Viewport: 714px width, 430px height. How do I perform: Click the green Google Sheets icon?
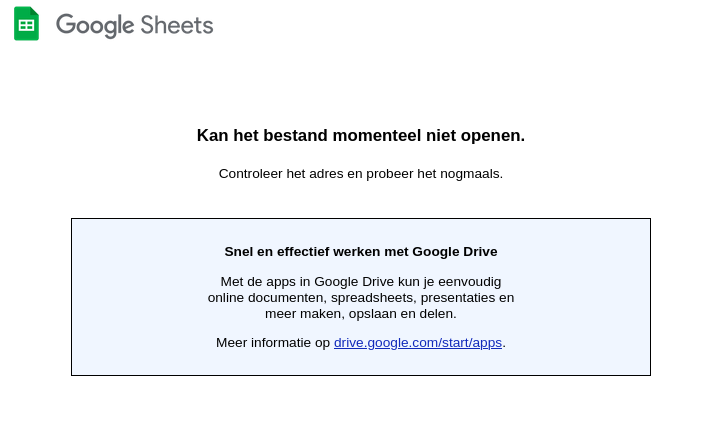tap(26, 24)
